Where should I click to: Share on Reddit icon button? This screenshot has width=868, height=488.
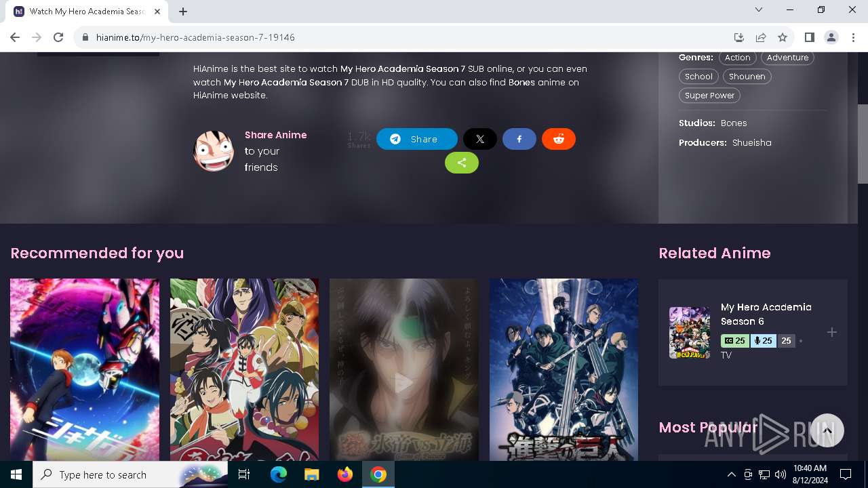(x=559, y=139)
